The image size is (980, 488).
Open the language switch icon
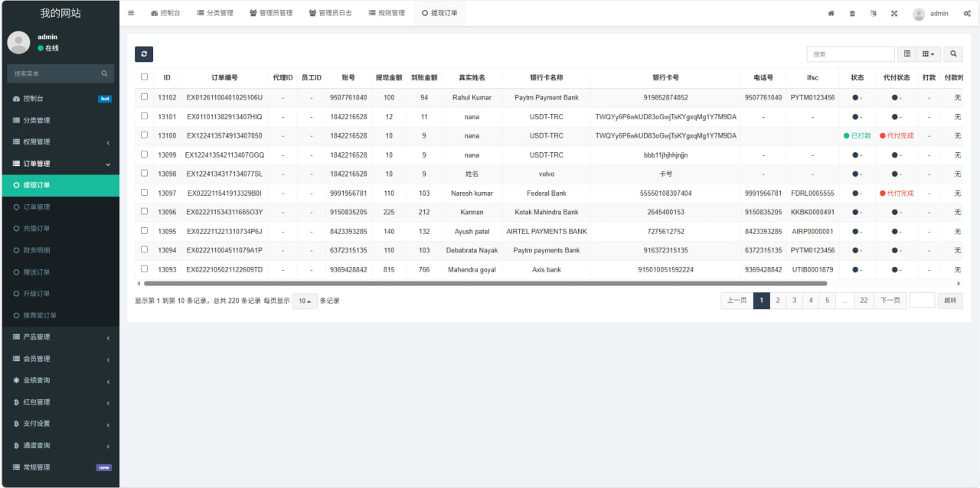coord(874,14)
